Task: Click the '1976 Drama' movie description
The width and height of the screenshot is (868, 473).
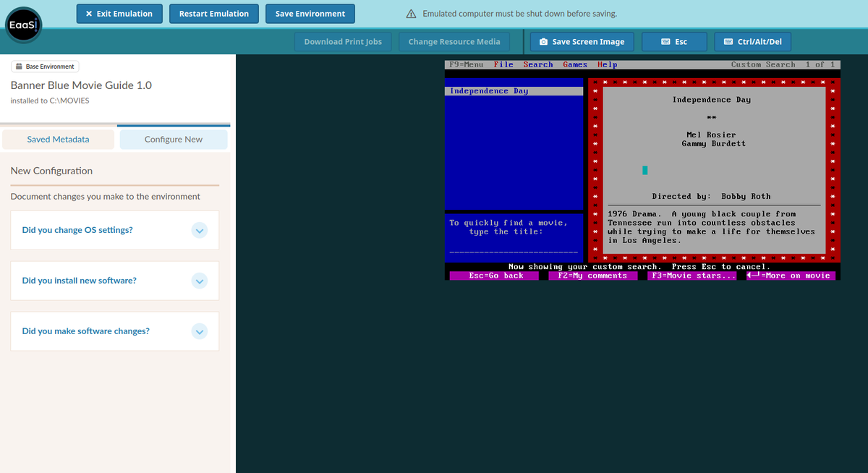Action: (x=712, y=227)
